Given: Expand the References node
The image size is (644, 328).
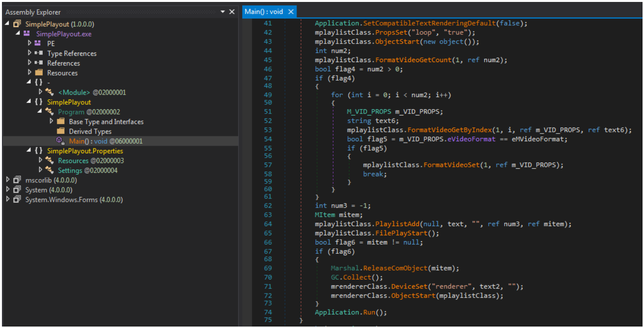Looking at the screenshot, I should click(x=30, y=63).
